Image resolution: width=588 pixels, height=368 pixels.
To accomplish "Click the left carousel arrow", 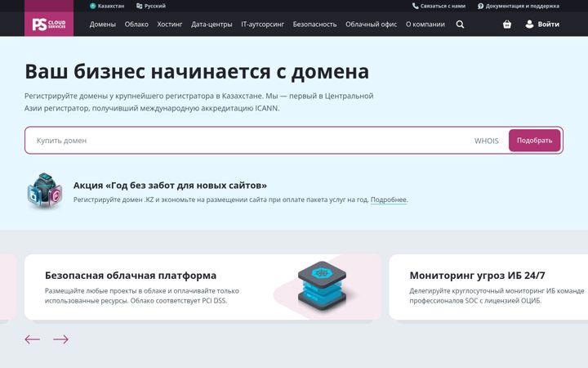I will 32,339.
